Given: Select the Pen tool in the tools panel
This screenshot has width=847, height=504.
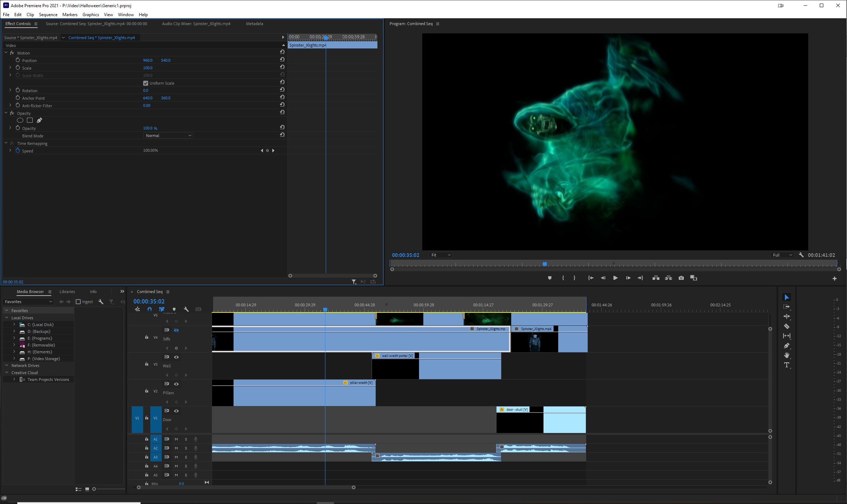Looking at the screenshot, I should (x=786, y=346).
